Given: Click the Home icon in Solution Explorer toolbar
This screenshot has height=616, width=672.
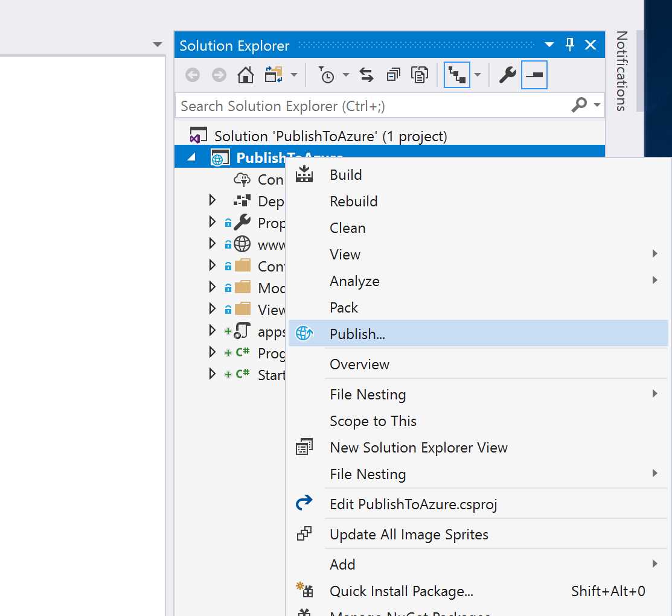Looking at the screenshot, I should click(x=245, y=75).
